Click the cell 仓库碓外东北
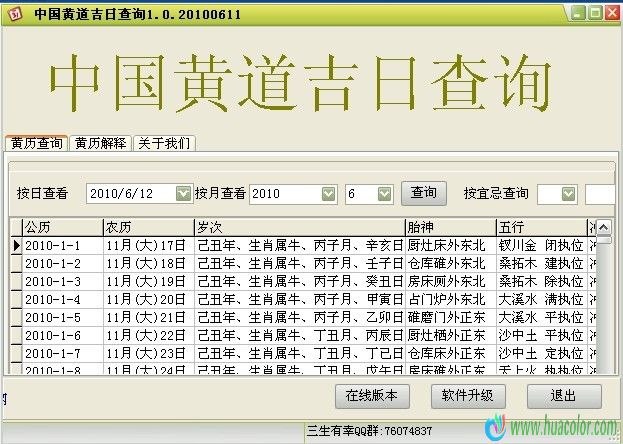 (x=451, y=264)
